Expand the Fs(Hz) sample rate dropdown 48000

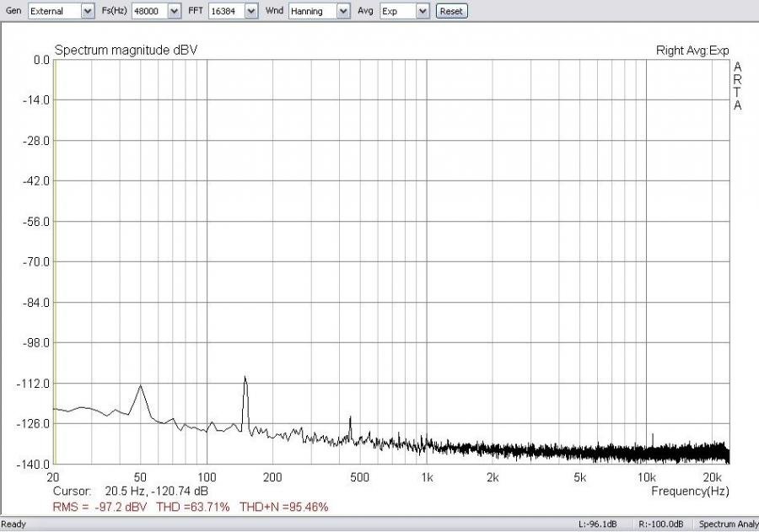pos(156,11)
